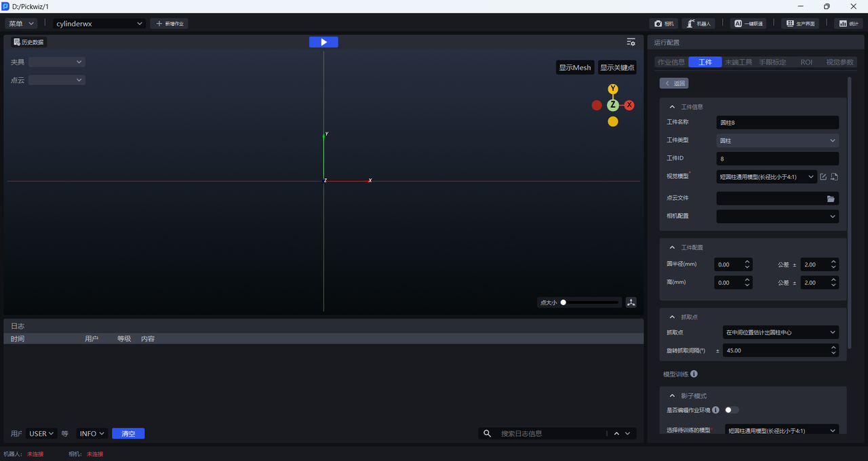Screen dimensions: 868x461
Task: Click the viewport display settings icon
Action: tap(631, 42)
